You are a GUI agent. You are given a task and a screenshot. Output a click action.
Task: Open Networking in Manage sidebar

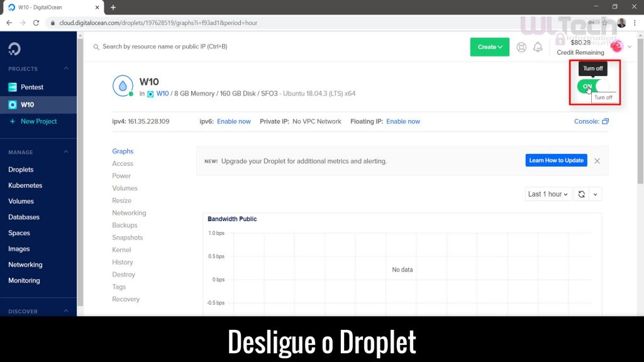[x=25, y=265]
